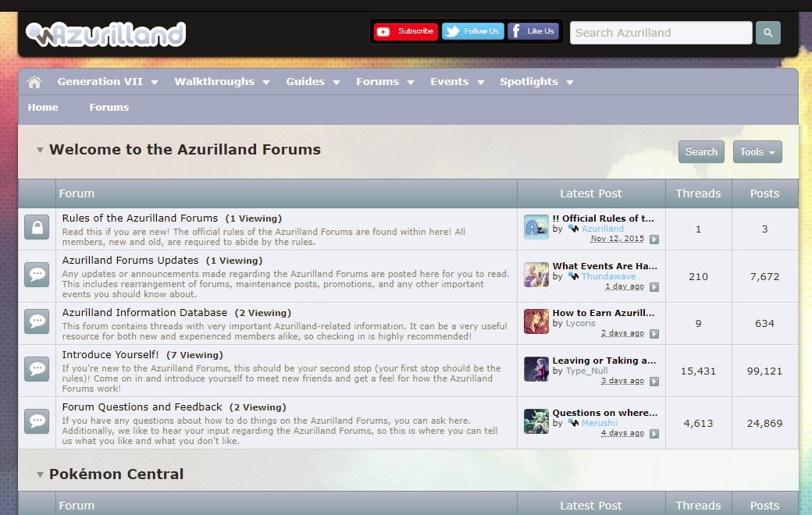Open the '!! Official Rules of t...' post
The width and height of the screenshot is (812, 515).
[x=603, y=218]
